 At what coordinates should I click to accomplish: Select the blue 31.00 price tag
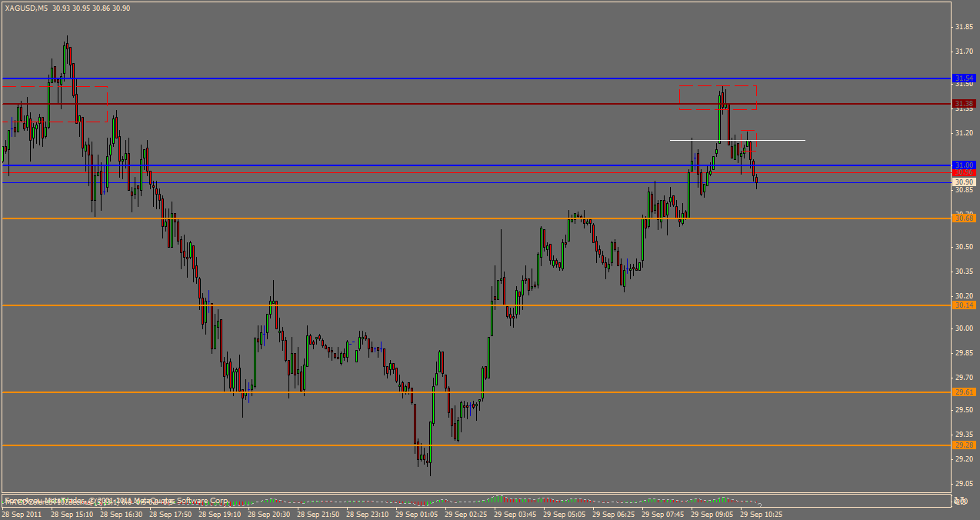pos(964,165)
